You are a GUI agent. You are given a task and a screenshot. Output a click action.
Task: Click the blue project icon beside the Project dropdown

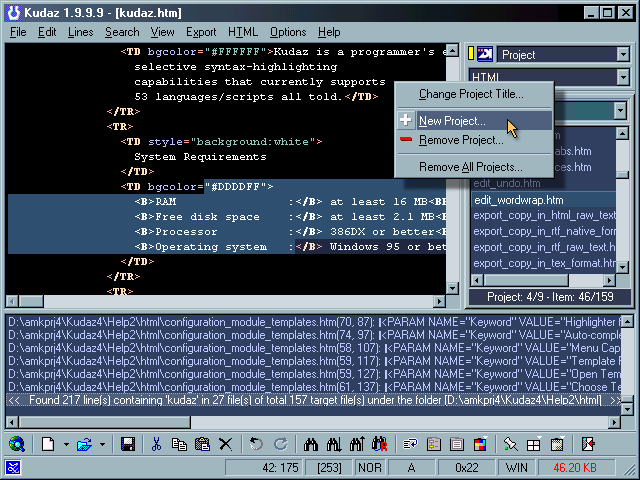[x=485, y=54]
